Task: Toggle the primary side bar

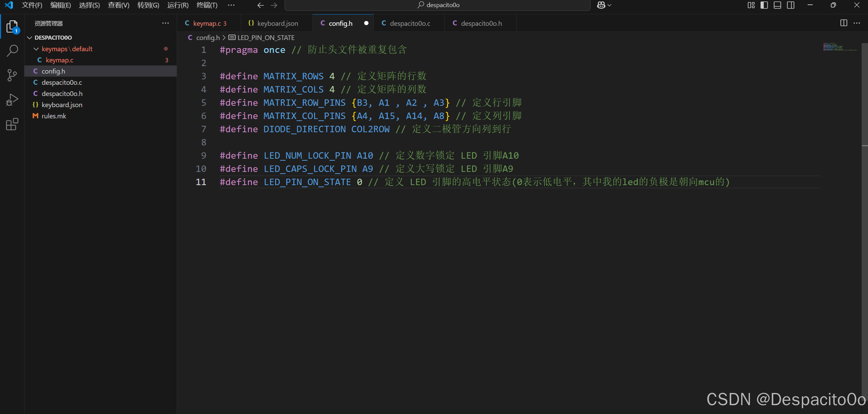Action: [x=764, y=5]
